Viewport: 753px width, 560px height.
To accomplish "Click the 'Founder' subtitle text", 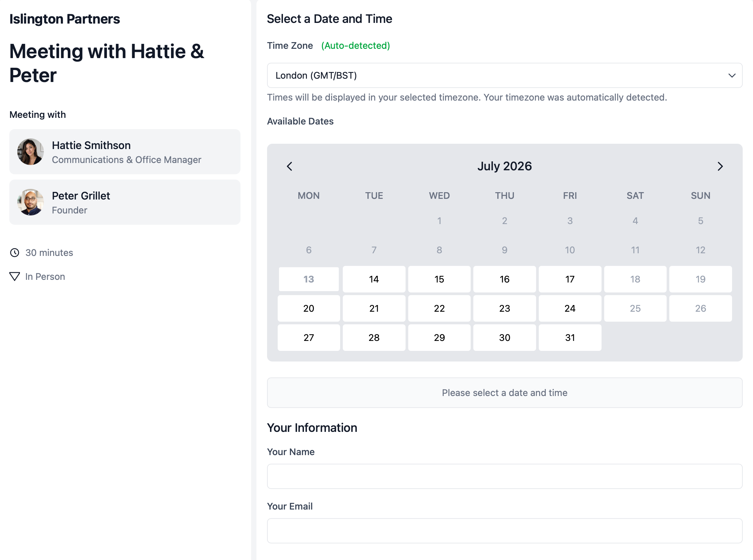I will click(x=69, y=210).
